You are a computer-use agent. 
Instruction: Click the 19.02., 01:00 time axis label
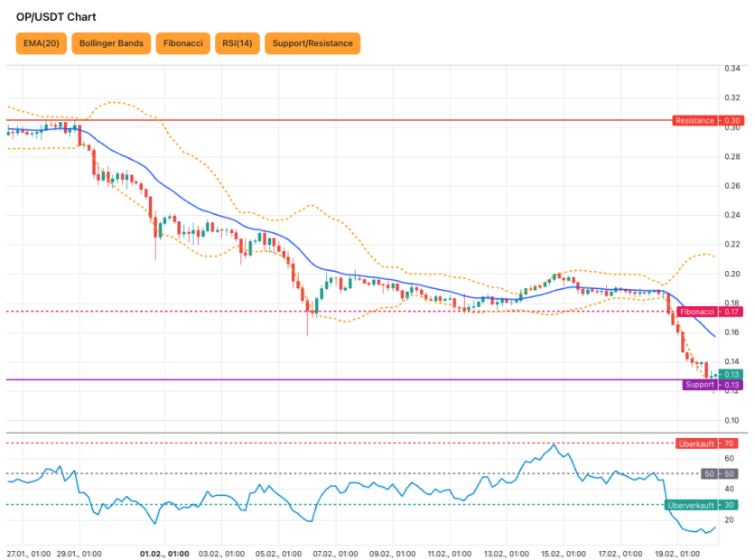pos(676,553)
